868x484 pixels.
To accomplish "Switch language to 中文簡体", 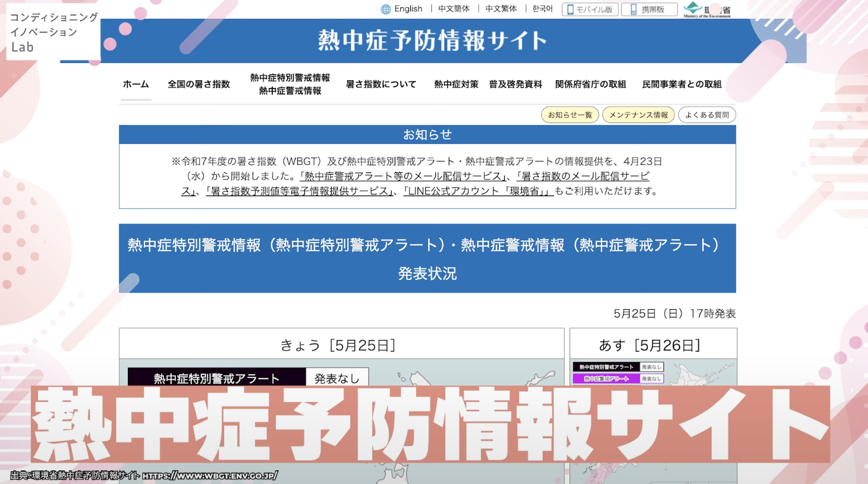I will tap(454, 9).
